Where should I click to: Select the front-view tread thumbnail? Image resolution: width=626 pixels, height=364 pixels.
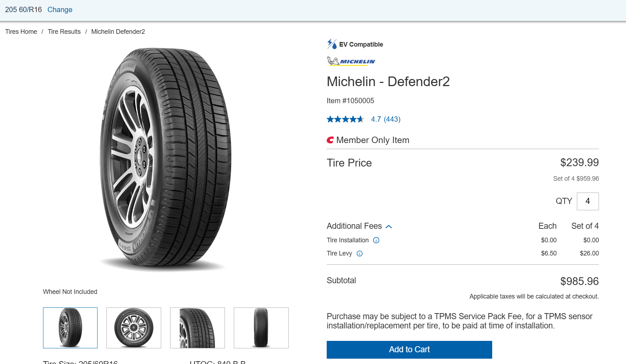pos(261,328)
